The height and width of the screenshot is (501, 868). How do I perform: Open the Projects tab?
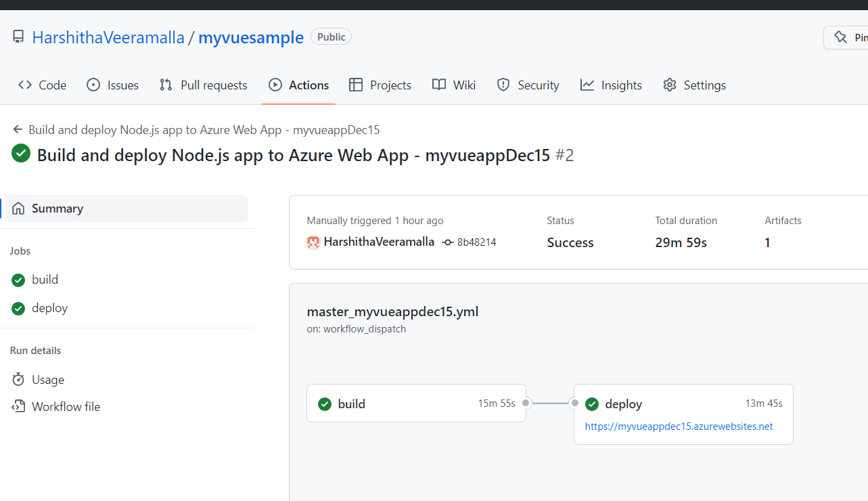pyautogui.click(x=380, y=85)
